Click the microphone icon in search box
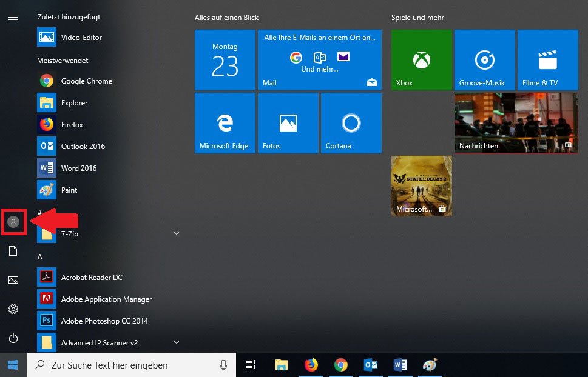This screenshot has height=377, width=588. point(223,365)
